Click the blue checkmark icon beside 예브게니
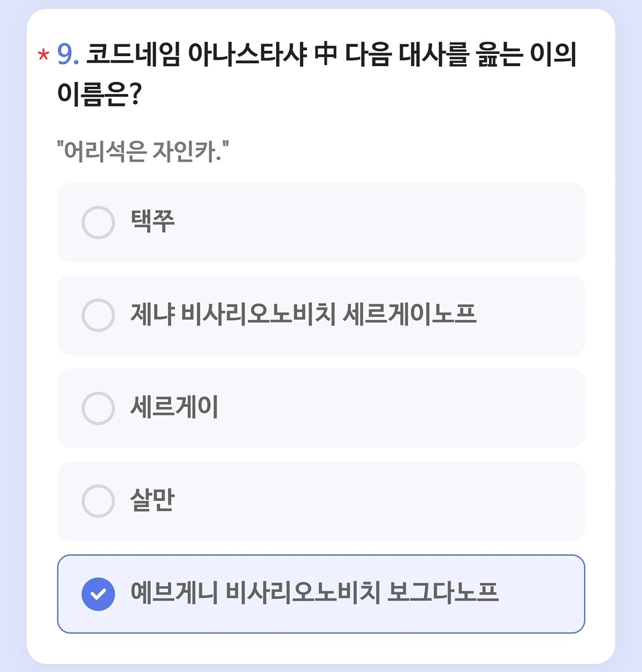The width and height of the screenshot is (642, 672). coord(98,594)
